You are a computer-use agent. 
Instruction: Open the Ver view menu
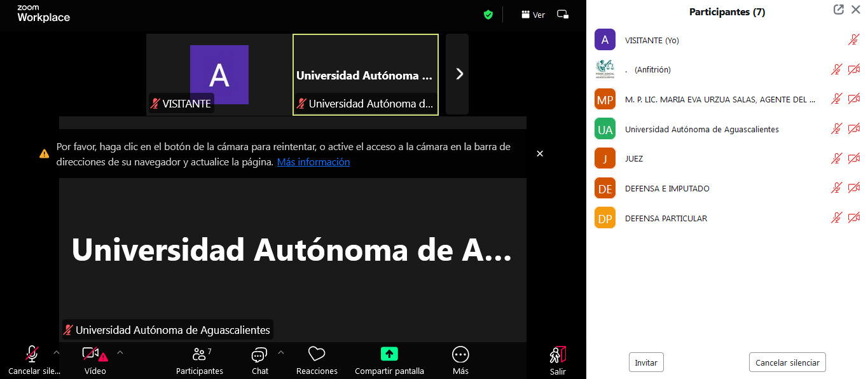click(533, 15)
